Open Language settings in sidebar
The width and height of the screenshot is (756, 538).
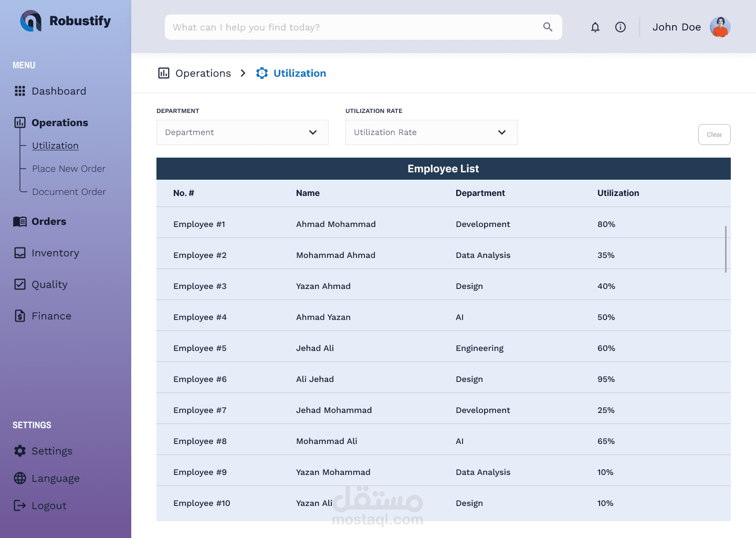(56, 478)
